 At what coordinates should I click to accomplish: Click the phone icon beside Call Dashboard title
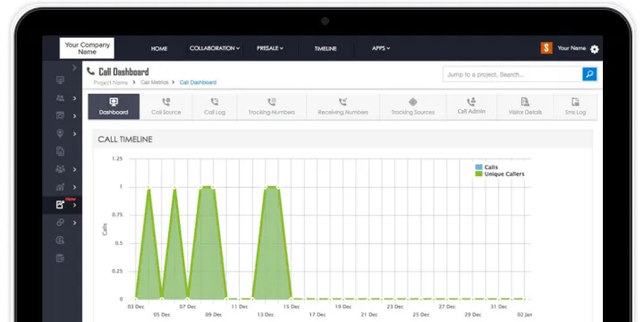(90, 71)
